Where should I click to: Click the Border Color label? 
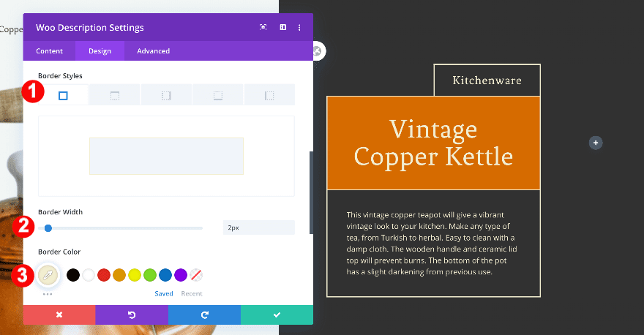tap(59, 252)
